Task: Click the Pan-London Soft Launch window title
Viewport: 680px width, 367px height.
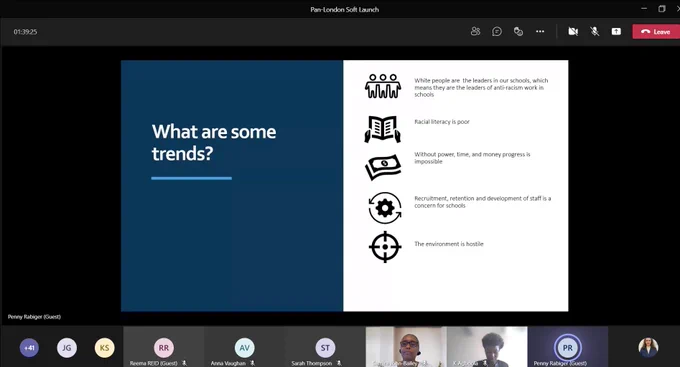Action: coord(345,9)
